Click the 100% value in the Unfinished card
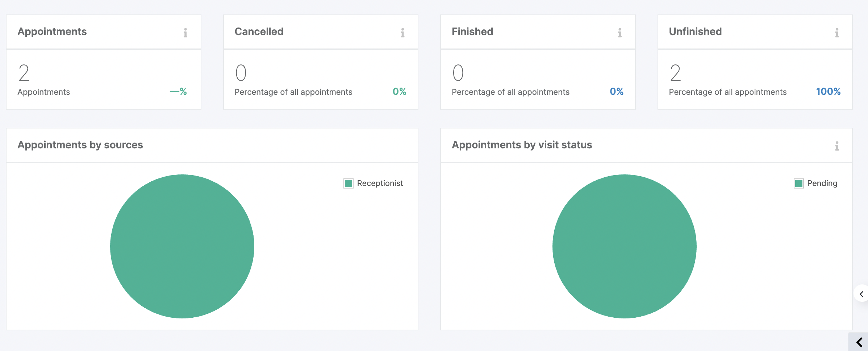868x351 pixels. 828,92
